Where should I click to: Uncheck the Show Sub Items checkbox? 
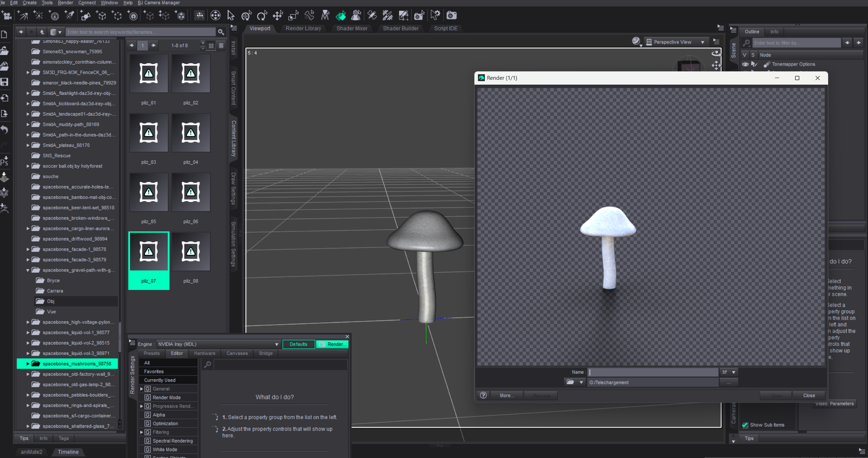[745, 425]
